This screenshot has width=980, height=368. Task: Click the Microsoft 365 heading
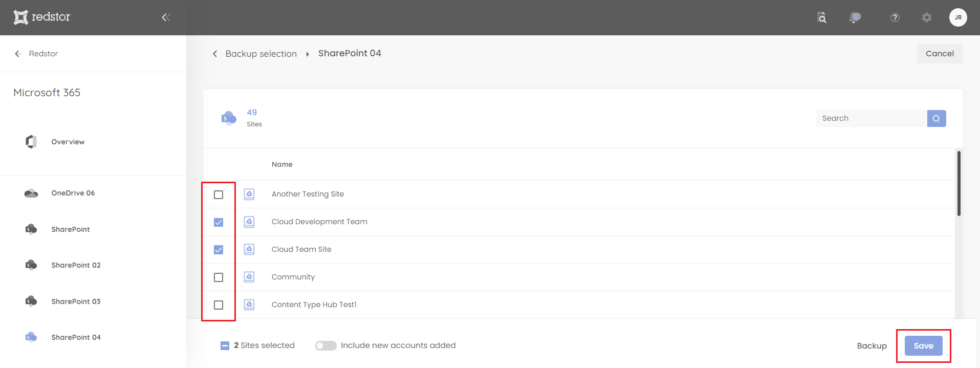tap(47, 93)
